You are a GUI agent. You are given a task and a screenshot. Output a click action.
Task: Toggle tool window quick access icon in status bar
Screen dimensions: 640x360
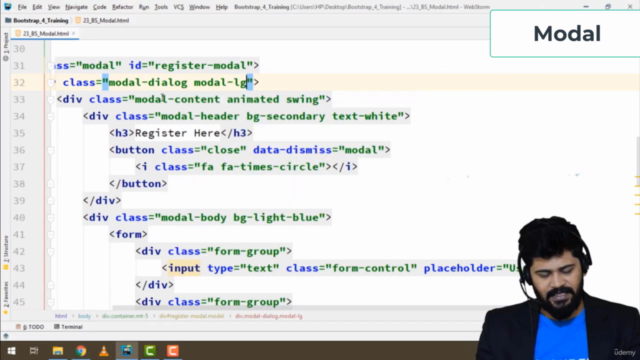(x=6, y=336)
